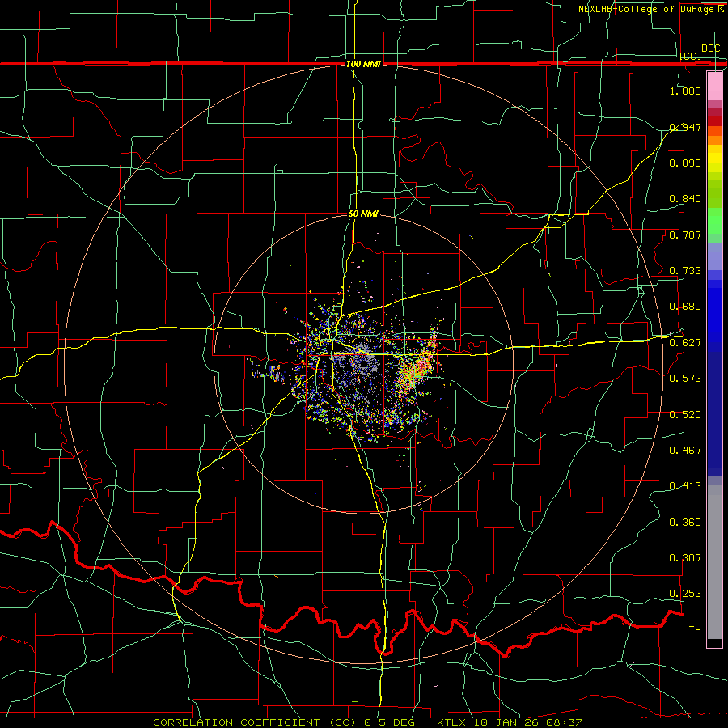Click the 0.360 scale value

pos(685,523)
